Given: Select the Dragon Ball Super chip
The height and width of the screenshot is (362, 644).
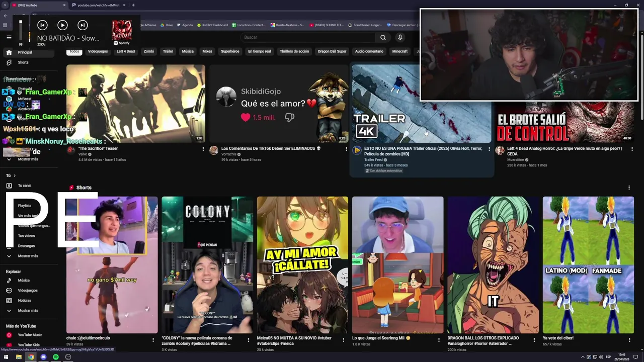Looking at the screenshot, I should 332,51.
